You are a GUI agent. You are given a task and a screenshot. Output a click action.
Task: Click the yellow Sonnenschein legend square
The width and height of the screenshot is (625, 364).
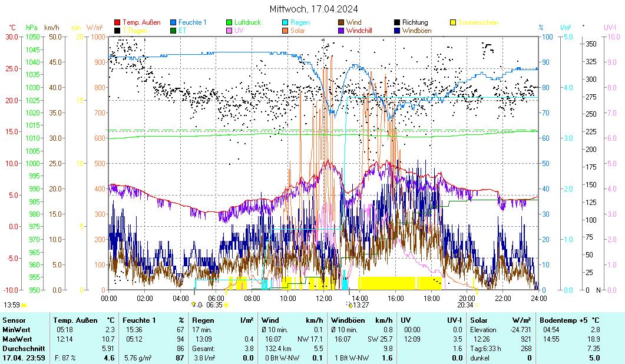click(454, 22)
